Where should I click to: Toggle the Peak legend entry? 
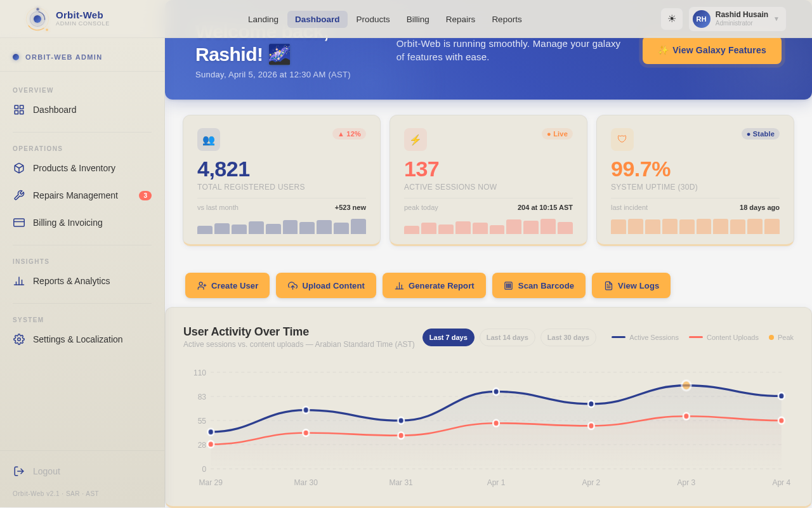781,337
